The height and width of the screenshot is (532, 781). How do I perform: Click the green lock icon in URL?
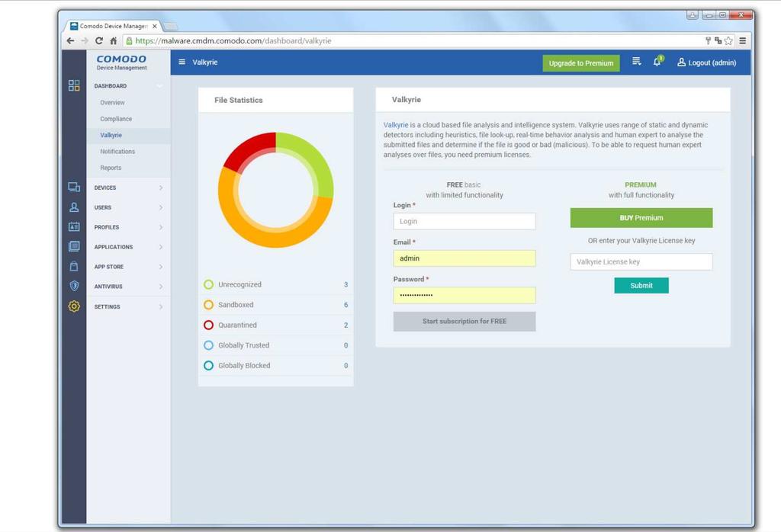[x=129, y=41]
